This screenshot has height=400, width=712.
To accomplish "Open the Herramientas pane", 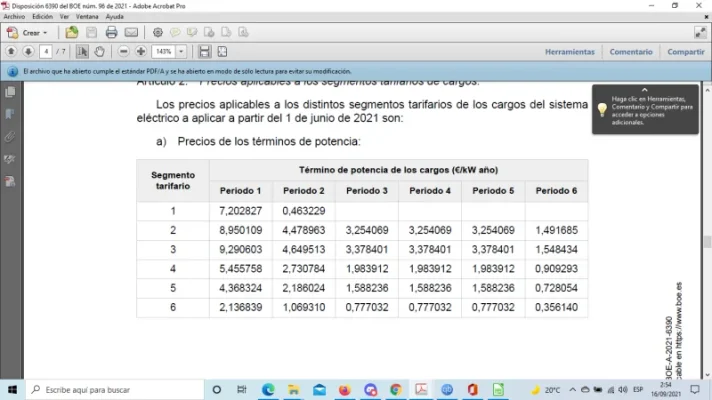I will [569, 52].
